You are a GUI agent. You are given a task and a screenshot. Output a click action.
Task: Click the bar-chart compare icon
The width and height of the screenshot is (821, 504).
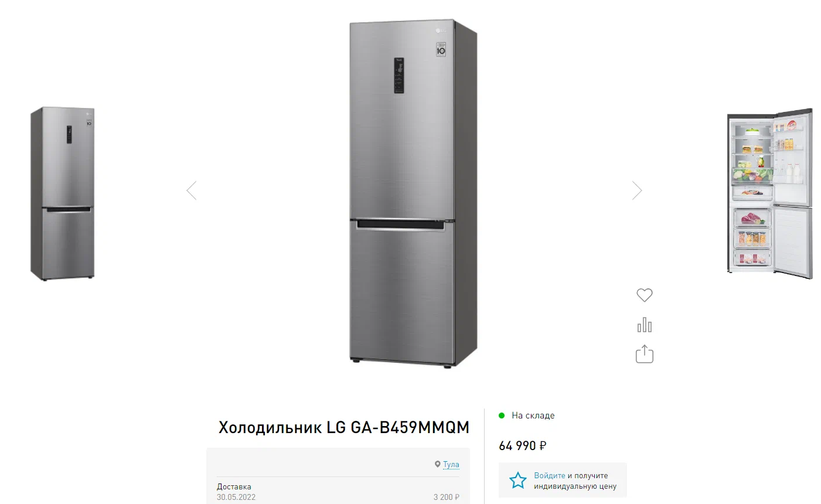tap(644, 325)
